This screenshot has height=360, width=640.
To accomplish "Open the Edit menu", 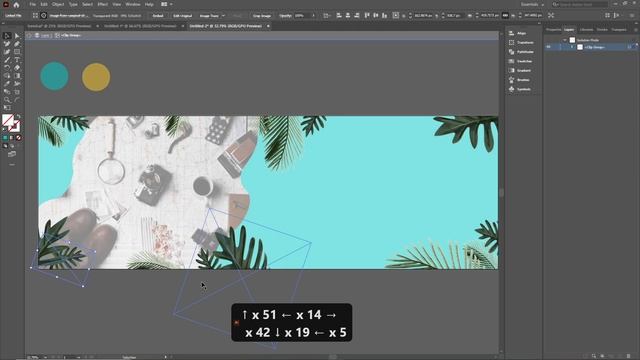I will [x=44, y=4].
